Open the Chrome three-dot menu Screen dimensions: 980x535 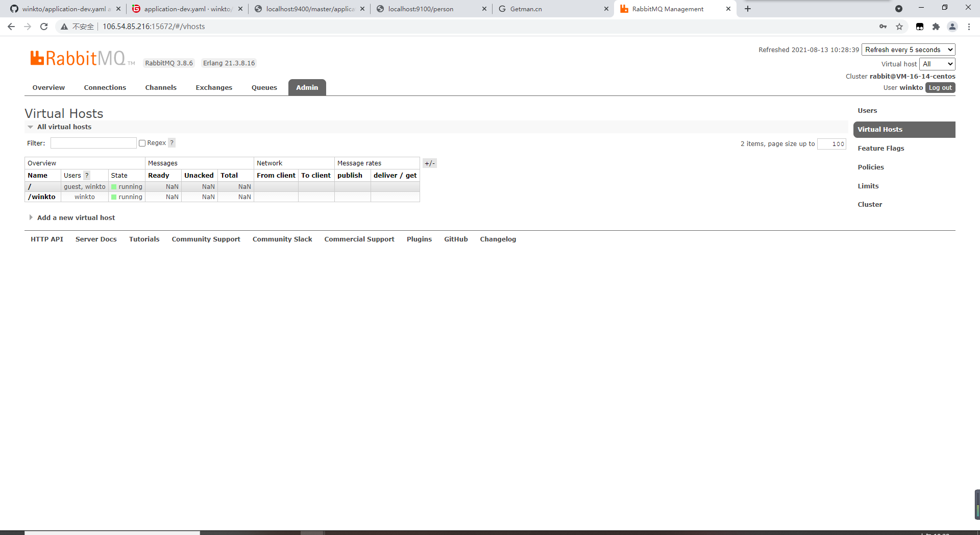point(969,27)
